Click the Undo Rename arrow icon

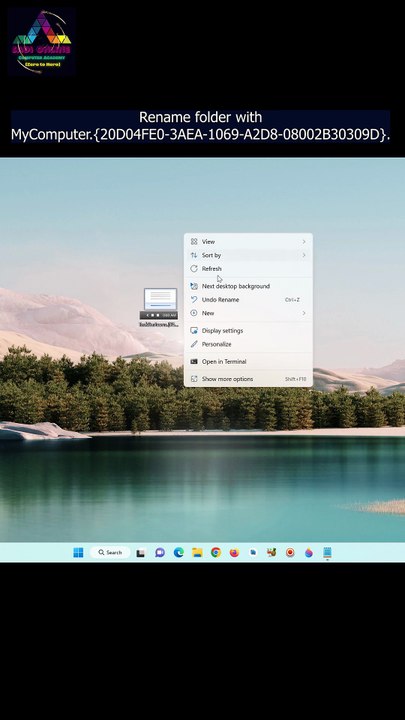194,299
